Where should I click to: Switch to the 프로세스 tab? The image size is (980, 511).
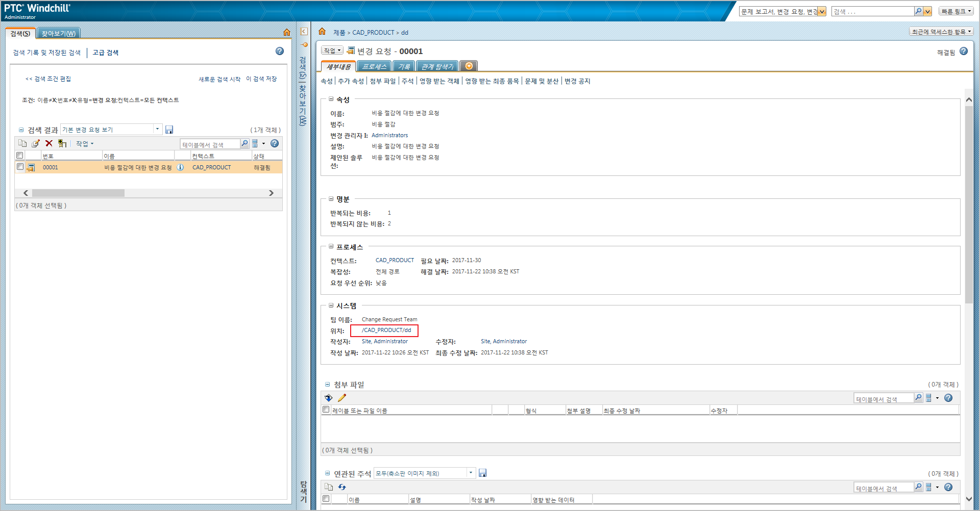coord(375,66)
